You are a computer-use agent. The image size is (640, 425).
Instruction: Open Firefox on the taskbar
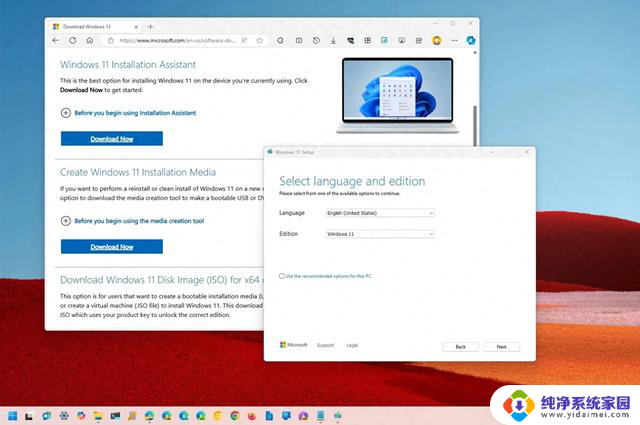click(252, 416)
